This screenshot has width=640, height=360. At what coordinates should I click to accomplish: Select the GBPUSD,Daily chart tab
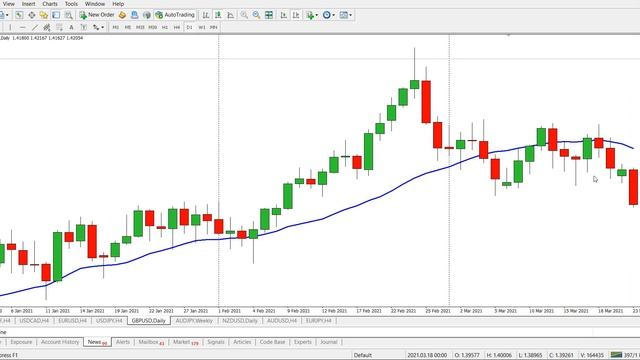coord(149,321)
